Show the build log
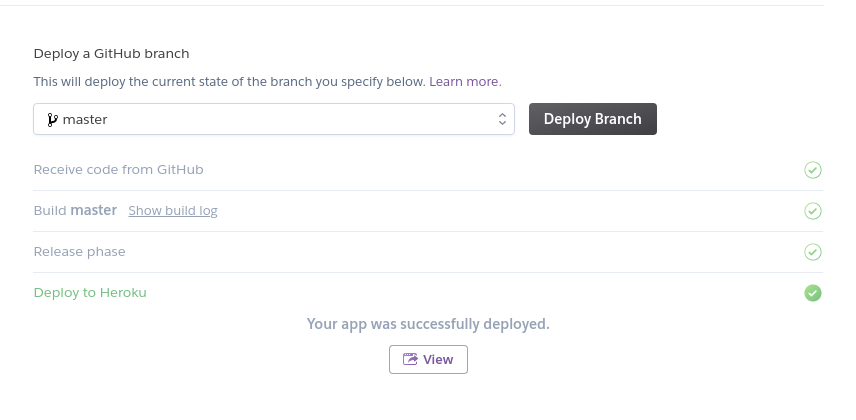Image resolution: width=856 pixels, height=420 pixels. 173,210
